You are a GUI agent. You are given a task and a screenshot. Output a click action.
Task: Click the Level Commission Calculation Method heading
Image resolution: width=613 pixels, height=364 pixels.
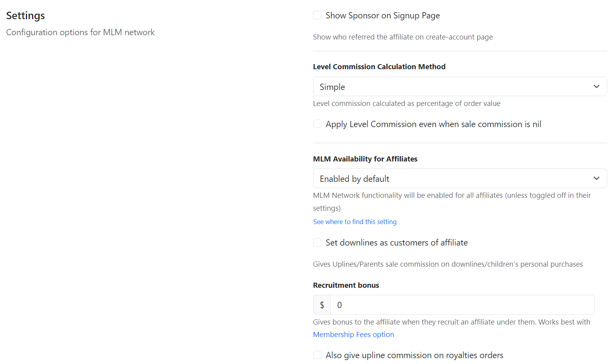[379, 67]
